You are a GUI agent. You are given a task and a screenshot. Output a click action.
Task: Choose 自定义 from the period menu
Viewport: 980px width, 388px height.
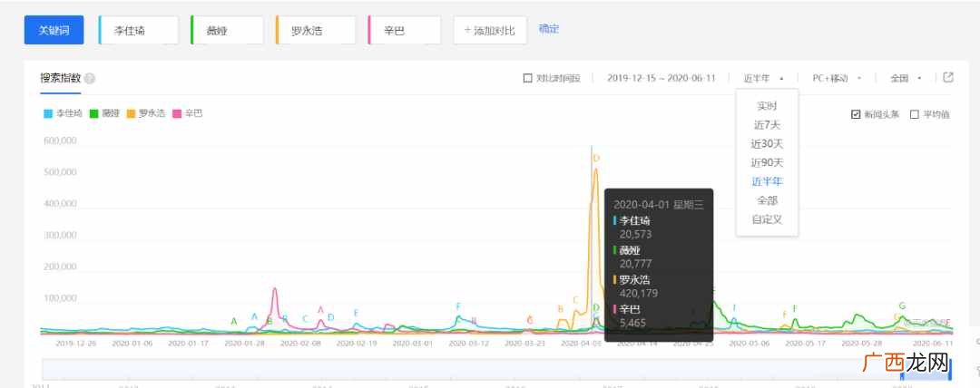click(x=767, y=219)
